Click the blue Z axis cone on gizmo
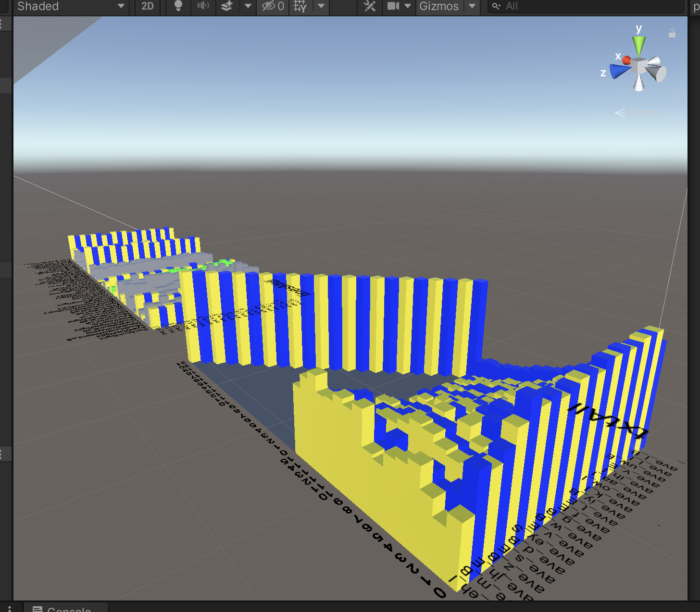 619,72
